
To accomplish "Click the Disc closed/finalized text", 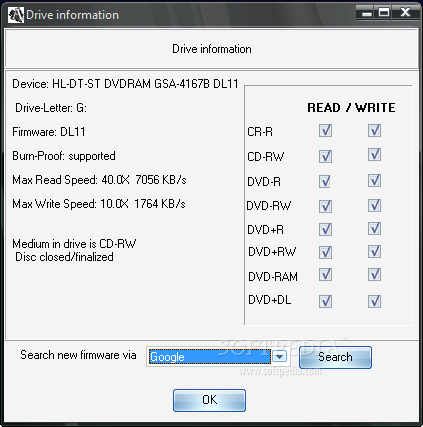I will coord(64,257).
